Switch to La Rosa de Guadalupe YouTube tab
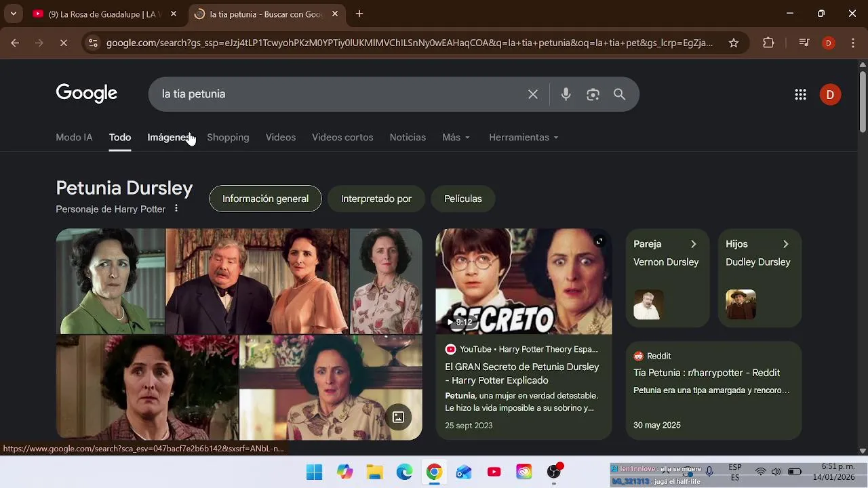Viewport: 868px width, 488px height. pyautogui.click(x=105, y=14)
